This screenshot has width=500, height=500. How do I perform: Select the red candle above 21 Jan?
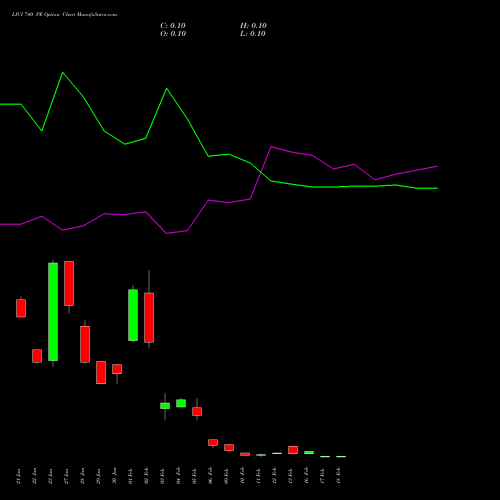[21, 308]
